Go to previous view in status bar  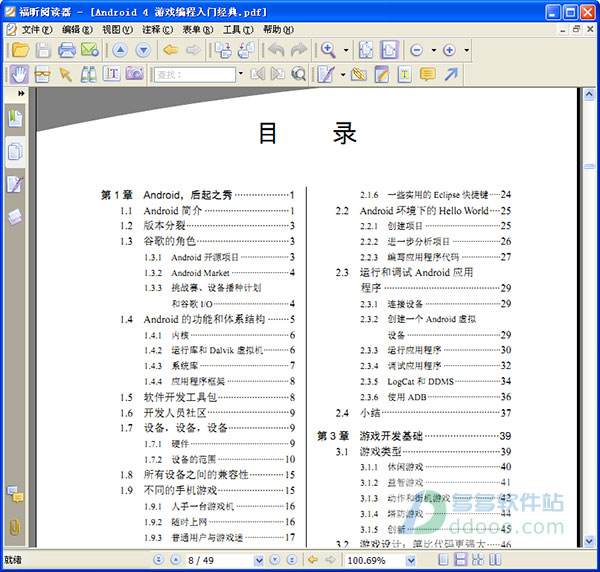pos(313,560)
